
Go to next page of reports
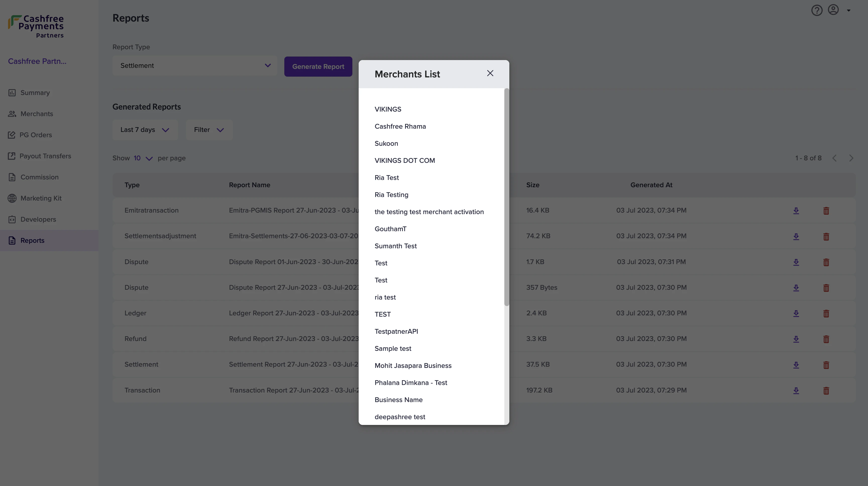pyautogui.click(x=851, y=158)
